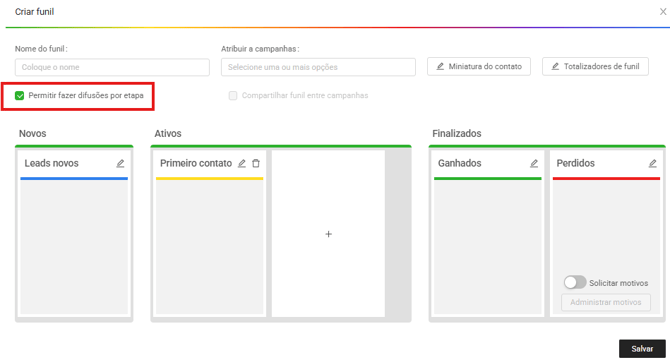Click the Ganhados stage card body
The height and width of the screenshot is (360, 670).
click(488, 247)
